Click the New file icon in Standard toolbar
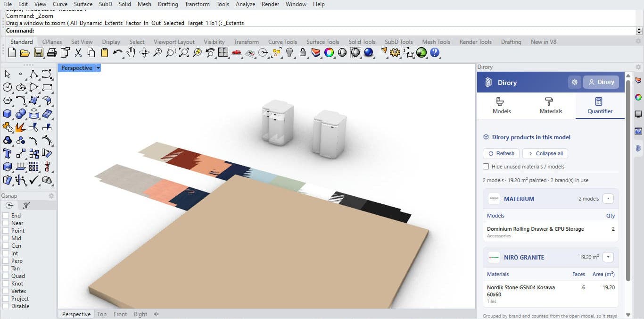The image size is (644, 319). (12, 53)
